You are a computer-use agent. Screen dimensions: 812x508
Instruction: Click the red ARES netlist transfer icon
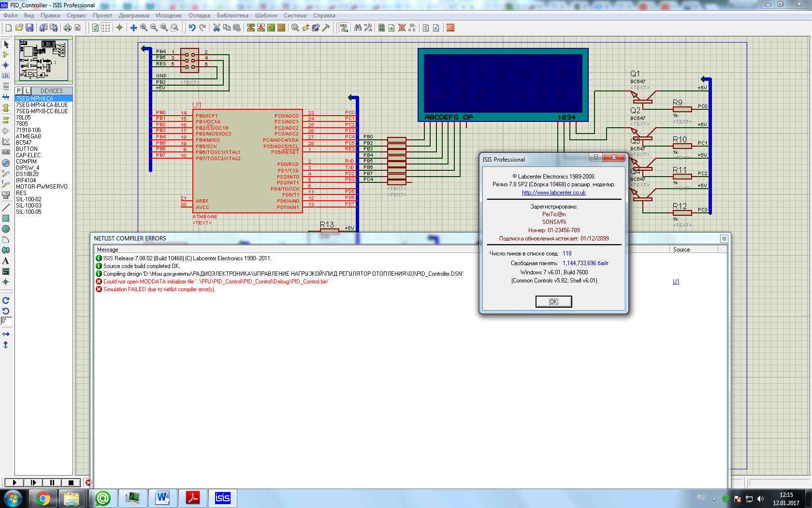450,28
